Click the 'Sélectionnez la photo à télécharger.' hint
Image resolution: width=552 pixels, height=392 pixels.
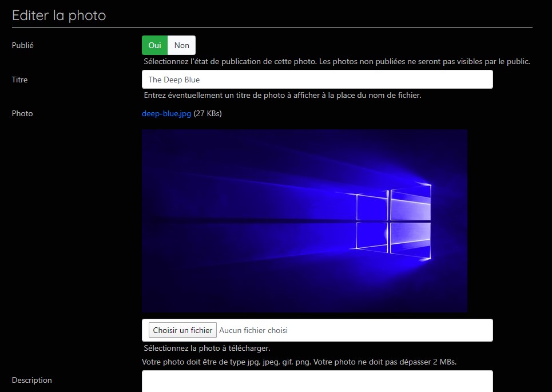207,349
